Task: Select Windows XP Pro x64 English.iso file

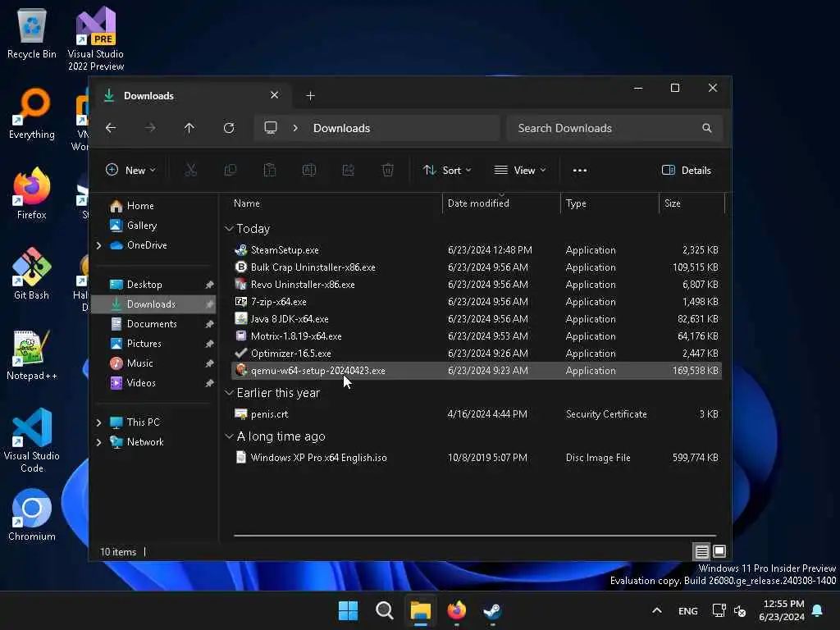Action: pyautogui.click(x=477, y=458)
